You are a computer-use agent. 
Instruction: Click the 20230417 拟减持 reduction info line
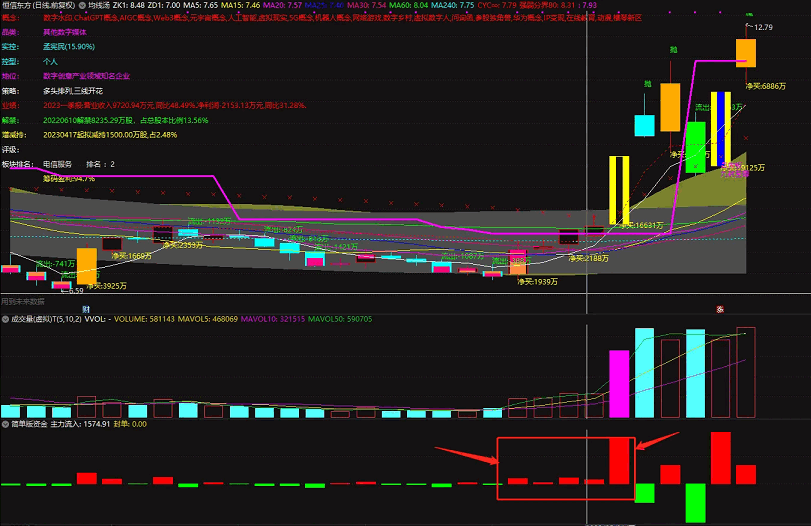(110, 135)
